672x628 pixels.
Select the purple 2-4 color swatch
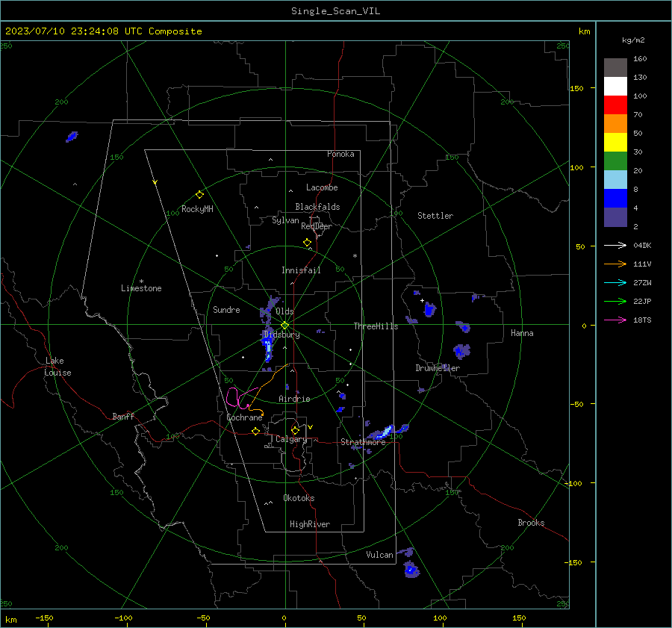pos(615,217)
